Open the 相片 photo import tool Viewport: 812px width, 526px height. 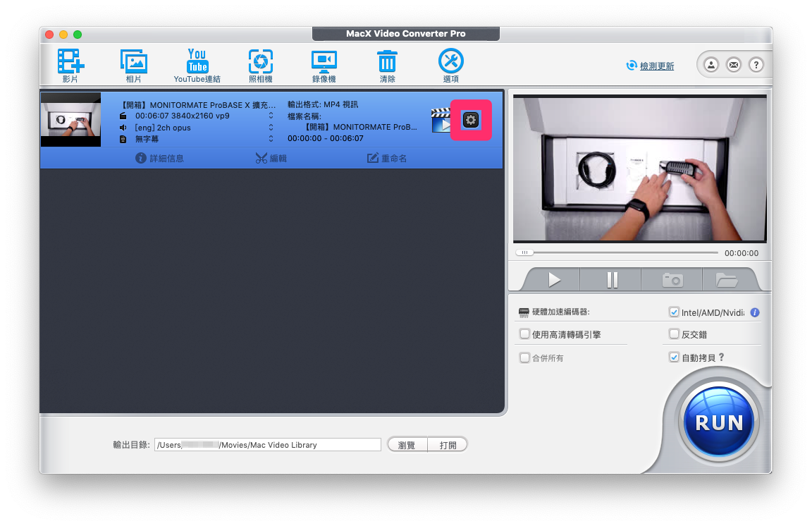click(x=134, y=61)
